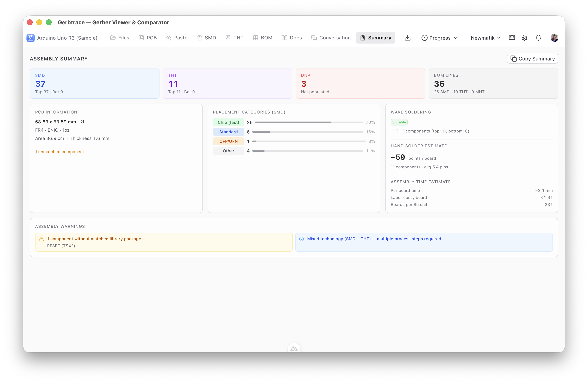588x383 pixels.
Task: Click the RESET (TS42) text
Action: [61, 246]
